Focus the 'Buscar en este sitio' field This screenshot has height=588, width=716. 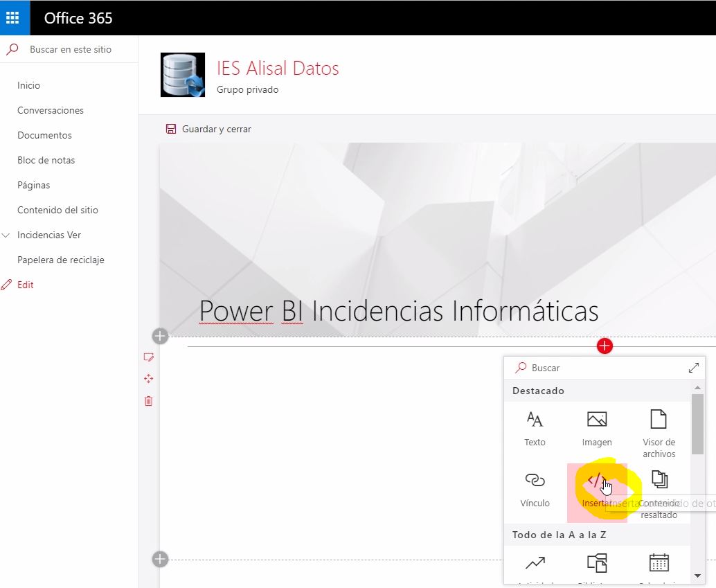click(x=71, y=49)
